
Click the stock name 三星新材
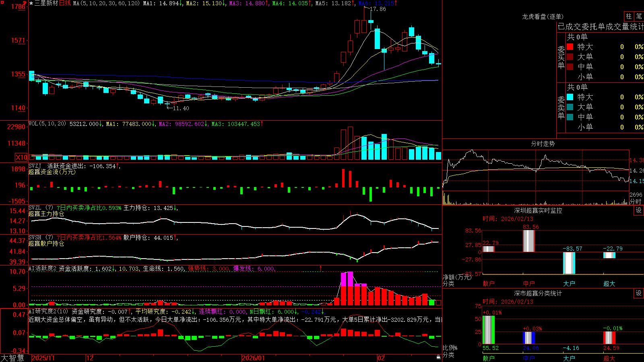[46, 3]
